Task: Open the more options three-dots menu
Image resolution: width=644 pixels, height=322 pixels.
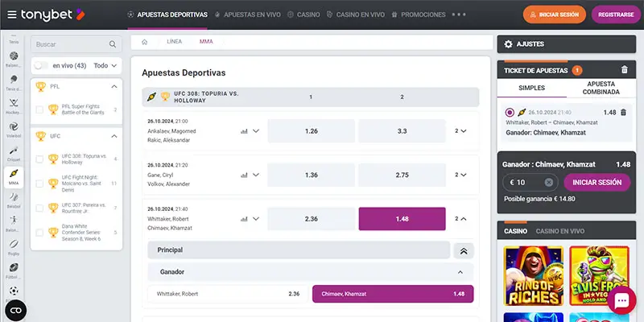Action: coord(459,14)
